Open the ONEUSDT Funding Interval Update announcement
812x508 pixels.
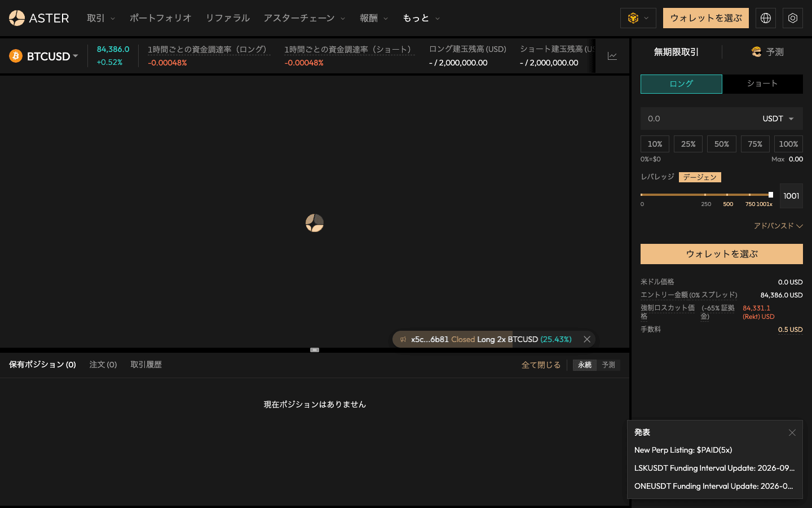[714, 486]
